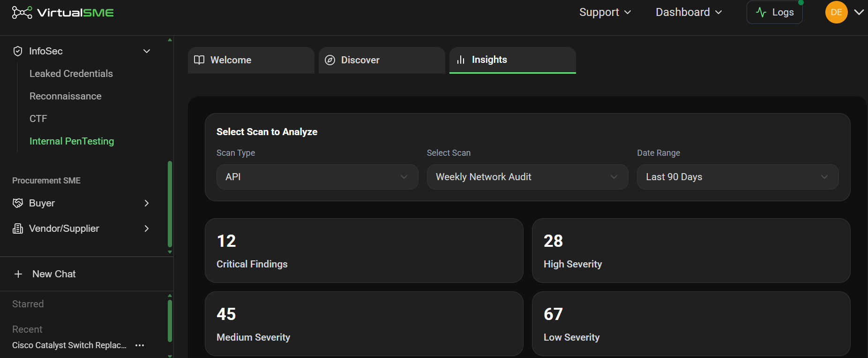Click the 28 High Severity card

tap(691, 251)
